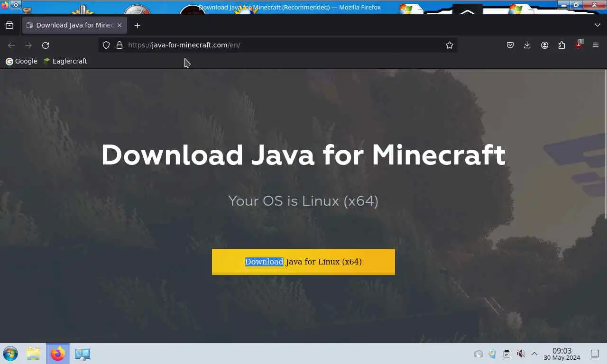Open tracking protection shield icon
The width and height of the screenshot is (607, 364).
tap(106, 45)
